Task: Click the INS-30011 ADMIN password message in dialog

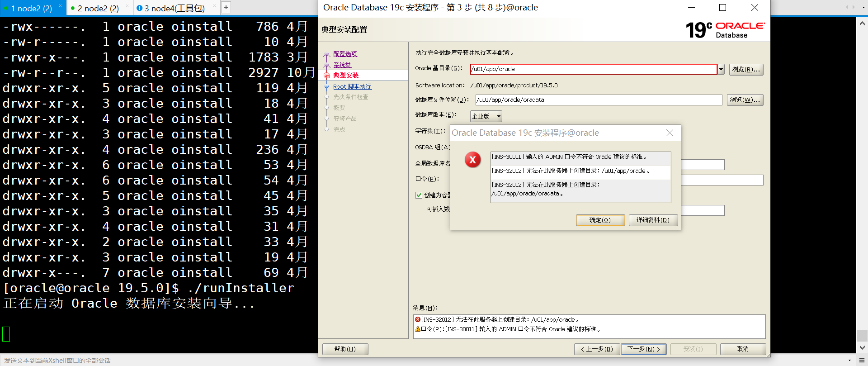Action: [581, 157]
